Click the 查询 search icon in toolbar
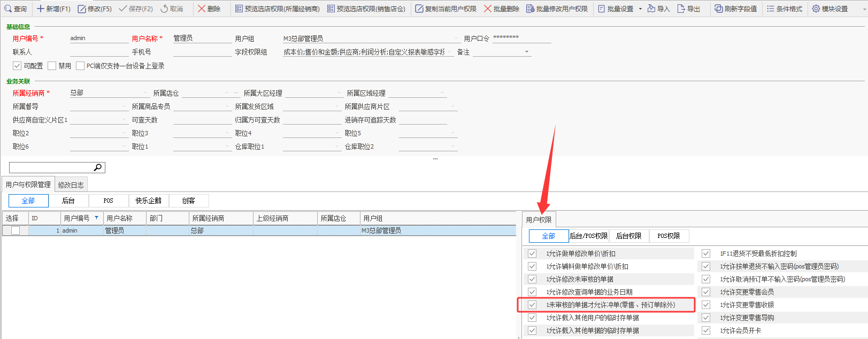This screenshot has width=868, height=339. pos(8,9)
